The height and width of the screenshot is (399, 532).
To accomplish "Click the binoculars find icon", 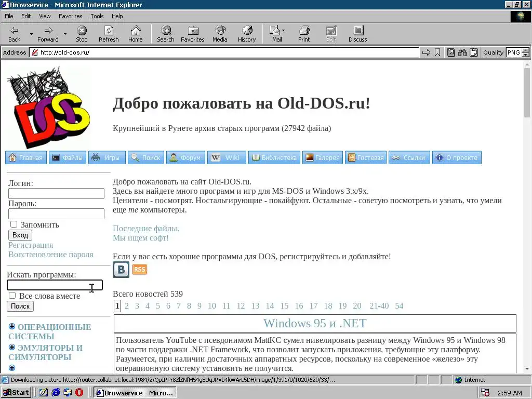I will (x=462, y=52).
